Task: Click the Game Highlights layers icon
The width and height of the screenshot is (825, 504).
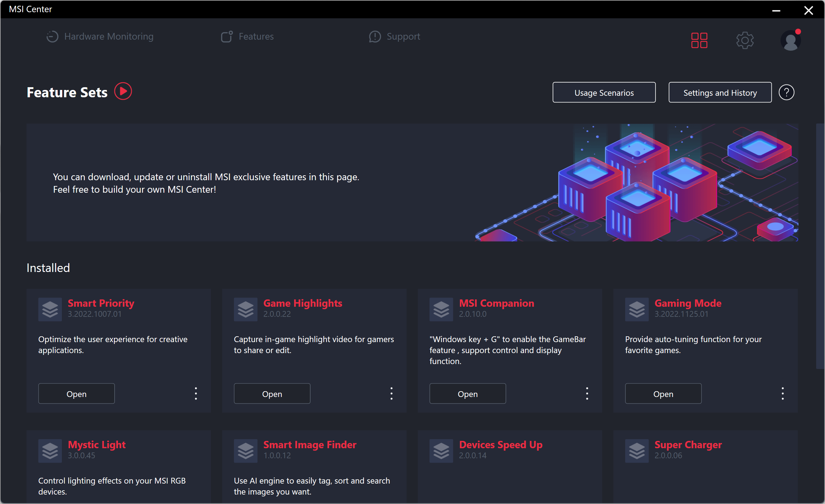Action: coord(245,309)
